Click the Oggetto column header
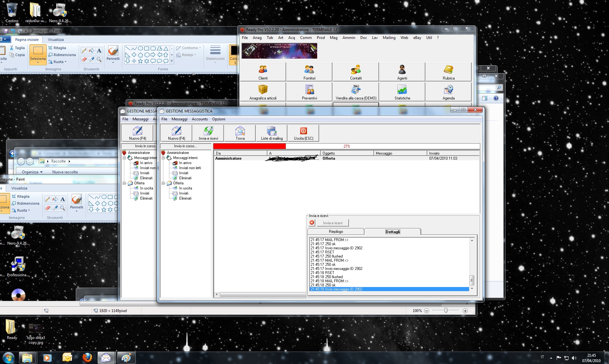Image resolution: width=609 pixels, height=364 pixels. (347, 153)
